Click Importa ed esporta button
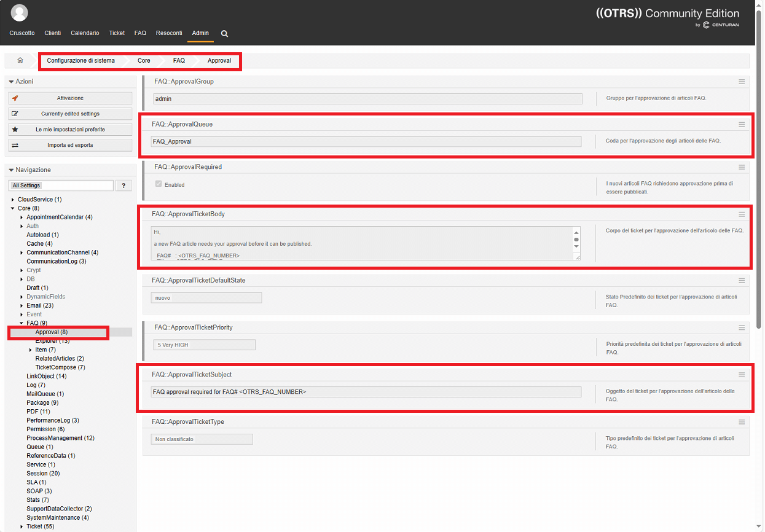This screenshot has width=765, height=532. point(70,145)
